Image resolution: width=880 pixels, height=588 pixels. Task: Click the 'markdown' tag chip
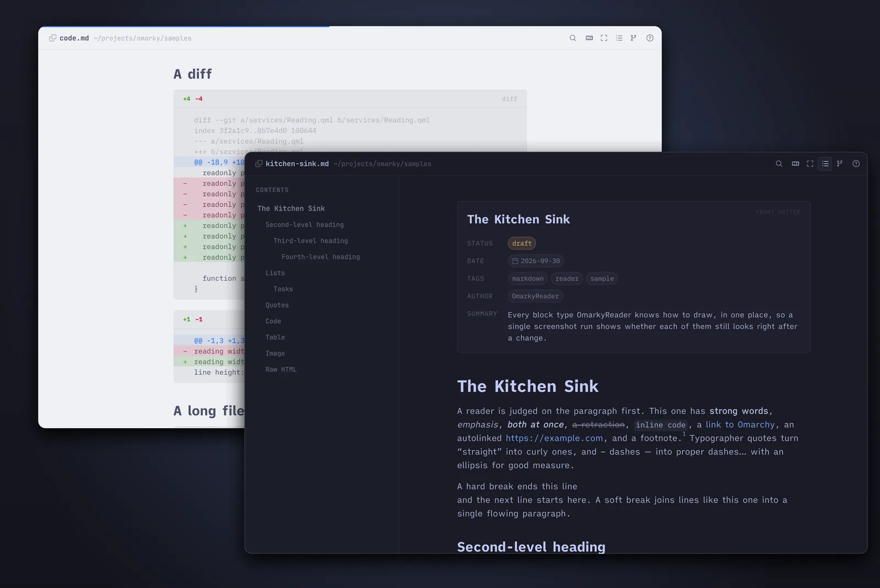pyautogui.click(x=528, y=279)
